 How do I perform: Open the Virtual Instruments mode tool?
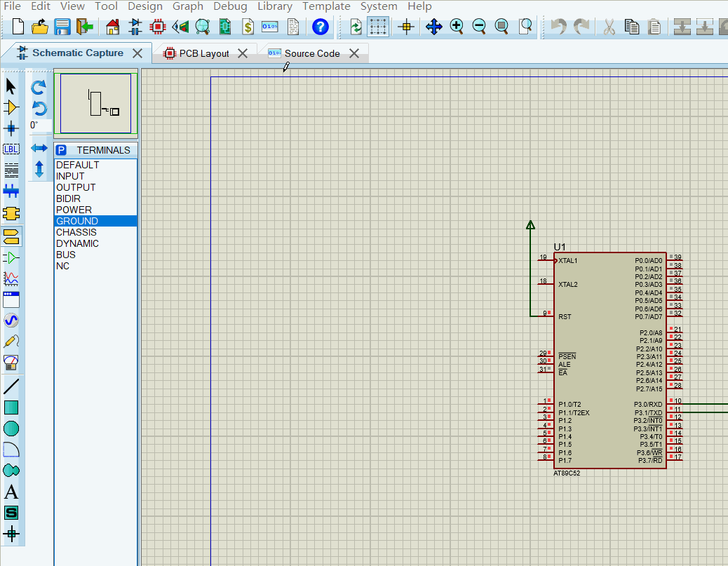tap(11, 363)
